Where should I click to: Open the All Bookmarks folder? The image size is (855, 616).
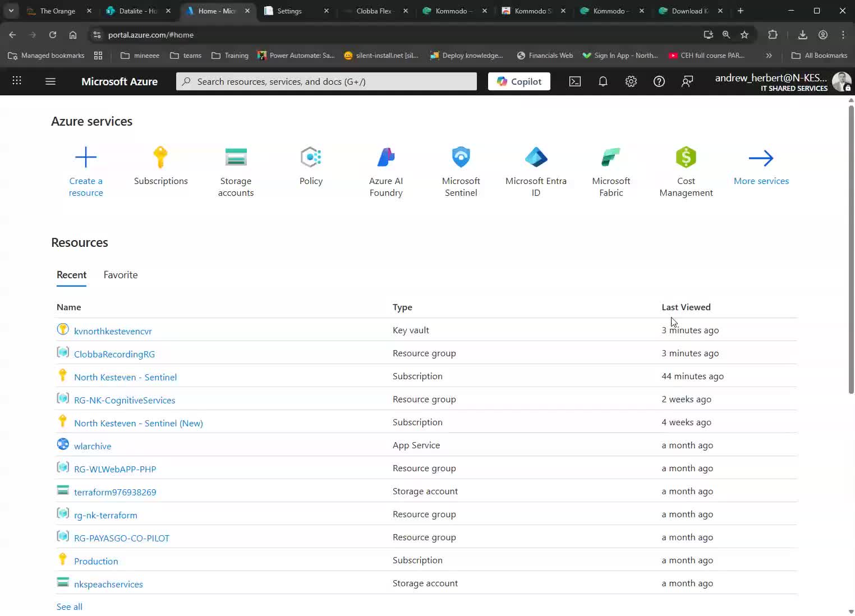(819, 56)
